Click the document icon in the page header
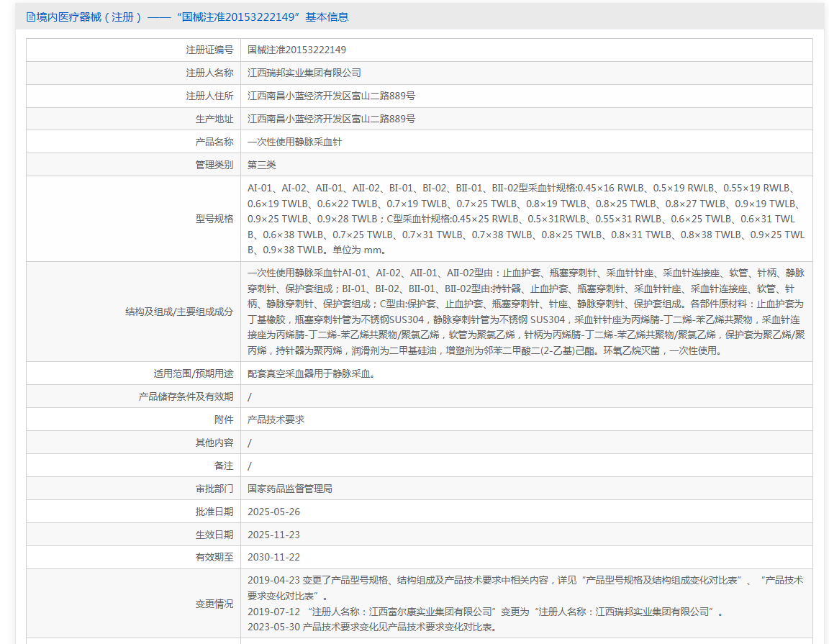The image size is (829, 644). click(x=31, y=17)
